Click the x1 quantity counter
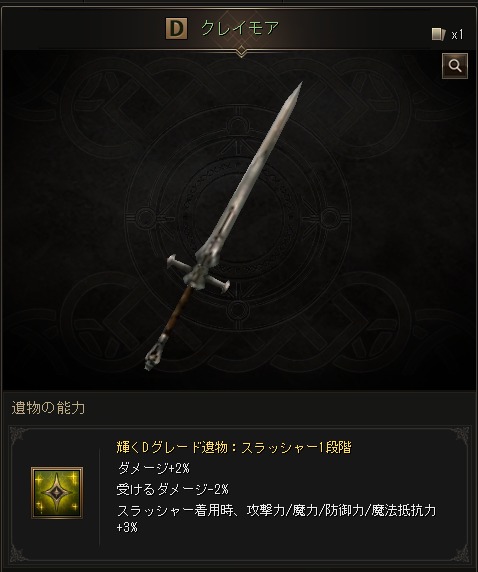Screen dimensions: 478x572 tap(457, 35)
